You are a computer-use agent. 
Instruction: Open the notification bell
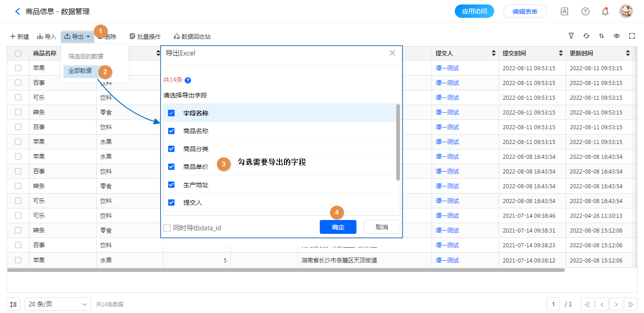605,12
